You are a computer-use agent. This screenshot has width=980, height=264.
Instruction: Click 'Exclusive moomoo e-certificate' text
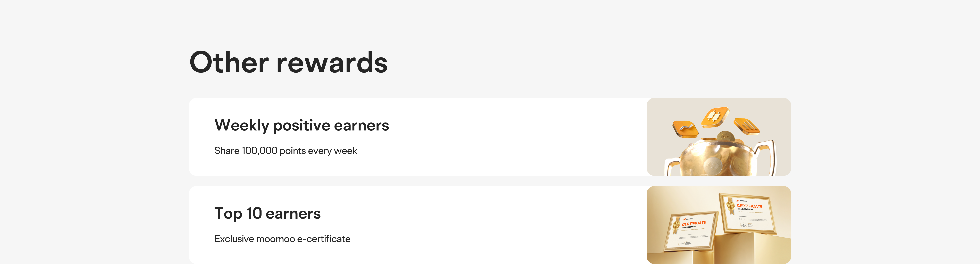coord(282,239)
